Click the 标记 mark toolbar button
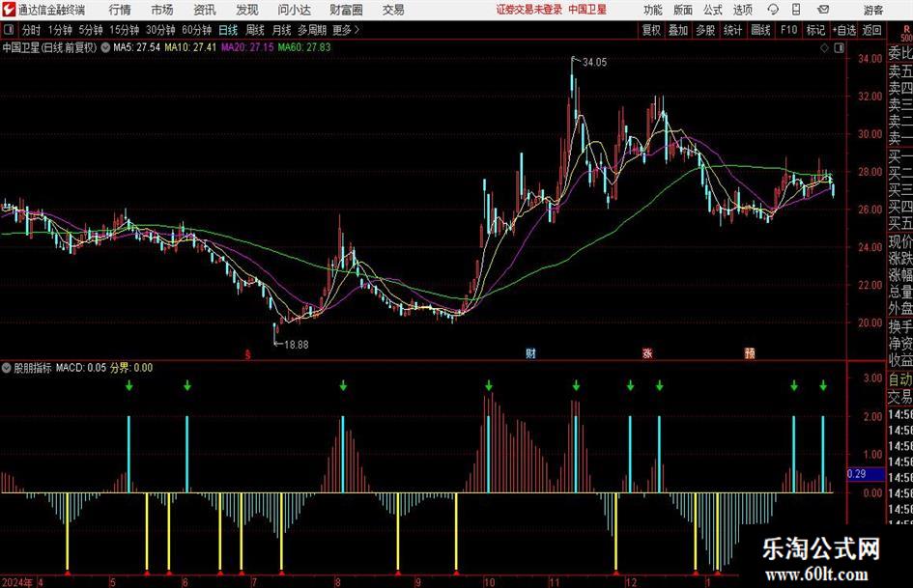This screenshot has height=588, width=913. pos(815,30)
